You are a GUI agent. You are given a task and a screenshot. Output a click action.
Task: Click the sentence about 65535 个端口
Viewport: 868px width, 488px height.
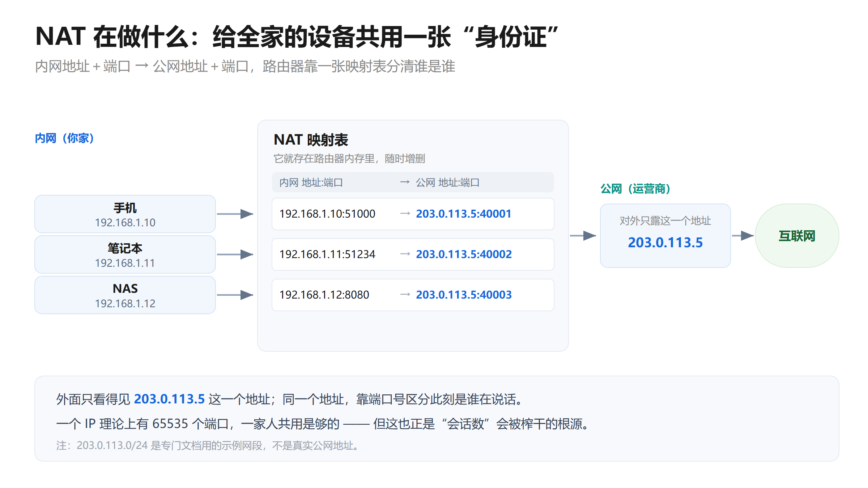click(x=323, y=424)
